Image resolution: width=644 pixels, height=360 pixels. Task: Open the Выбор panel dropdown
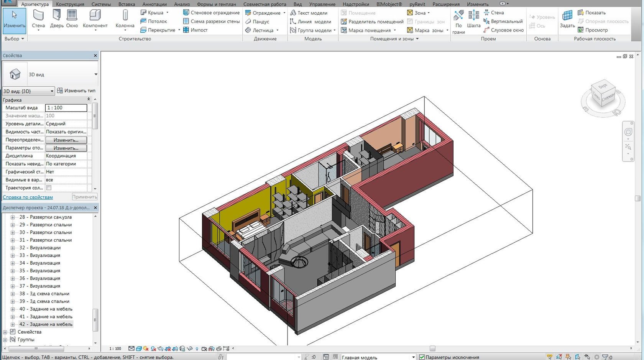pos(14,39)
